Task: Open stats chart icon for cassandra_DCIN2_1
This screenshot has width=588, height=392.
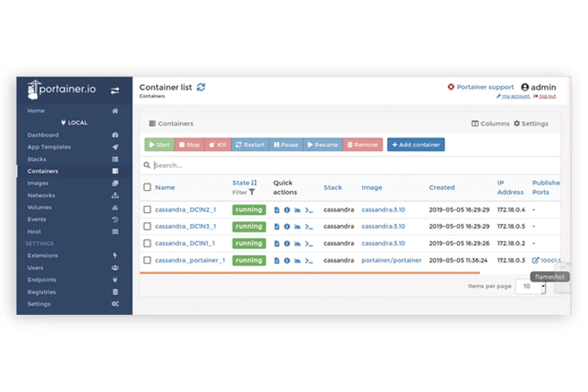Action: tap(297, 210)
